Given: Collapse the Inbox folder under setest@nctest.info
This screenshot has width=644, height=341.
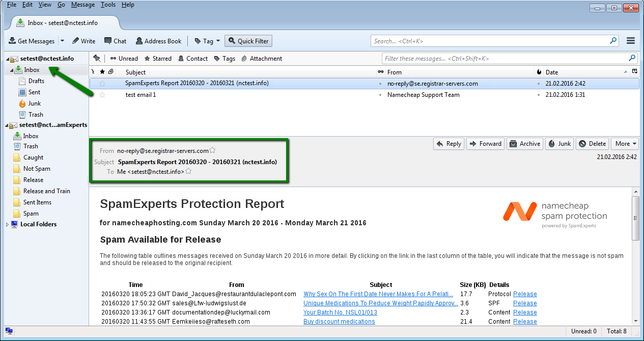Looking at the screenshot, I should (x=12, y=70).
